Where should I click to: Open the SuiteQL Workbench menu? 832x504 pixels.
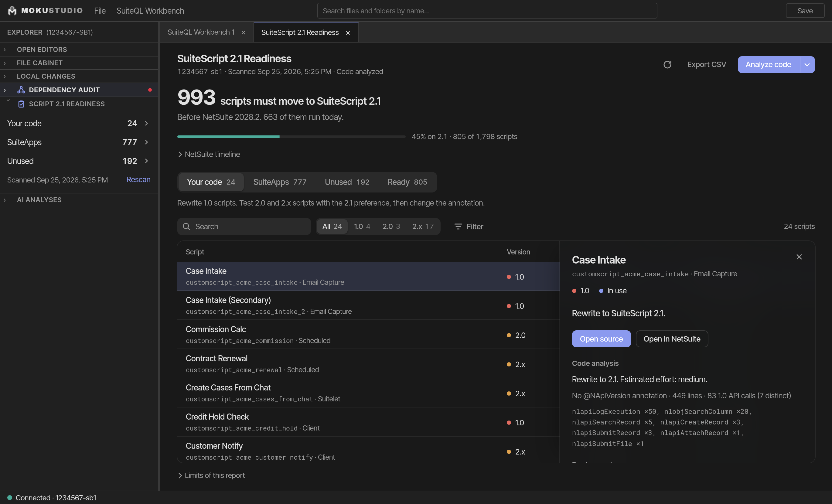coord(150,11)
